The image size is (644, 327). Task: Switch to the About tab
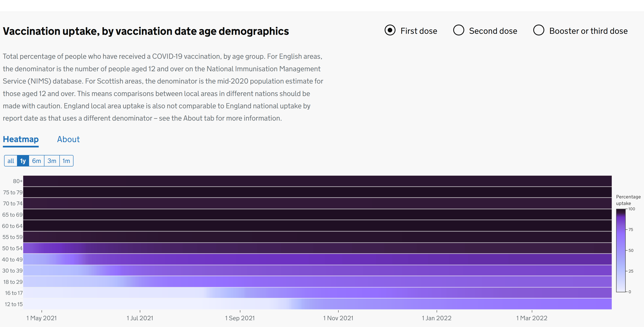pyautogui.click(x=68, y=139)
